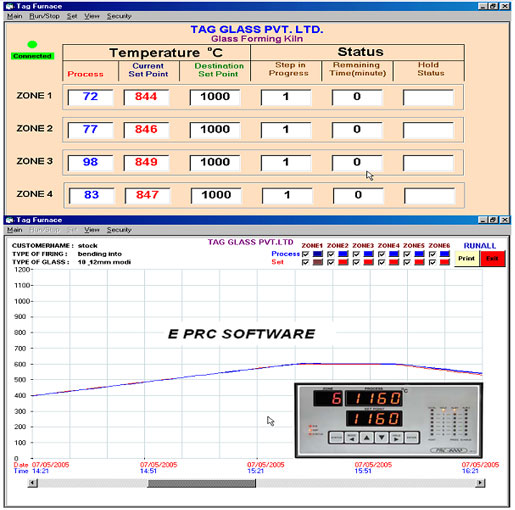
Task: Toggle the ZONE4 Set checkbox
Action: (x=381, y=262)
